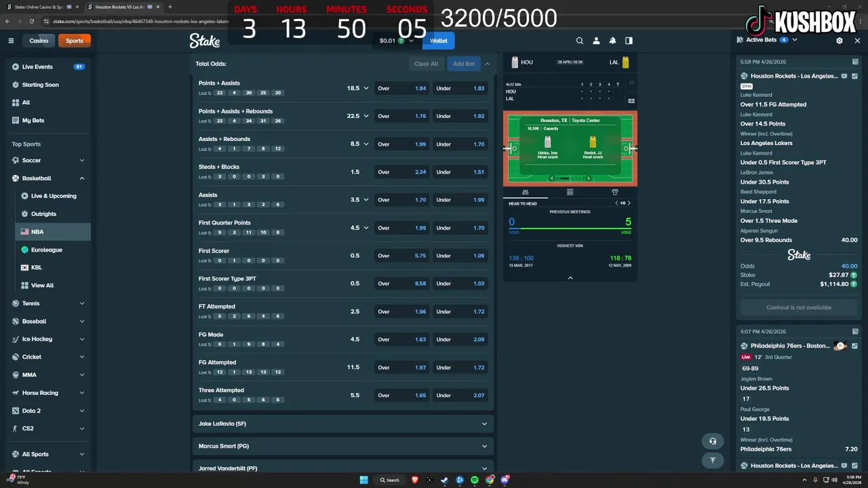Expand the Soccer sidebar category
Image resolution: width=868 pixels, height=488 pixels.
(x=82, y=161)
